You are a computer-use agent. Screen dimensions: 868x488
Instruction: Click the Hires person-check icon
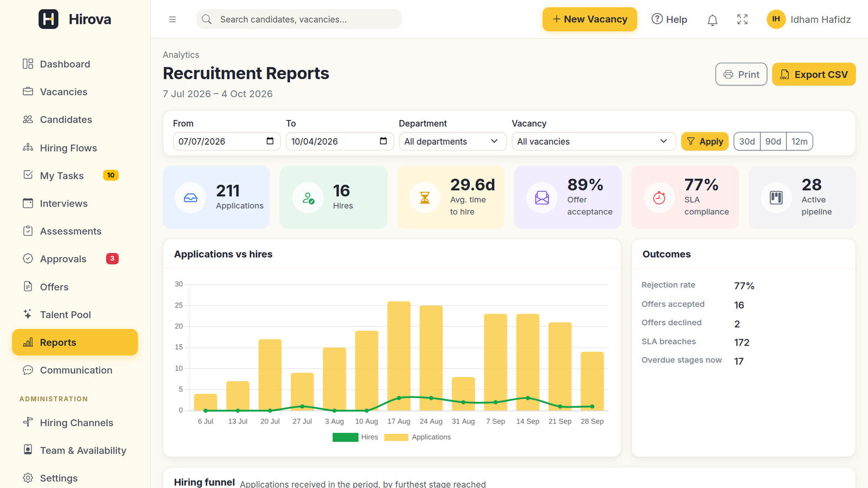pos(308,197)
